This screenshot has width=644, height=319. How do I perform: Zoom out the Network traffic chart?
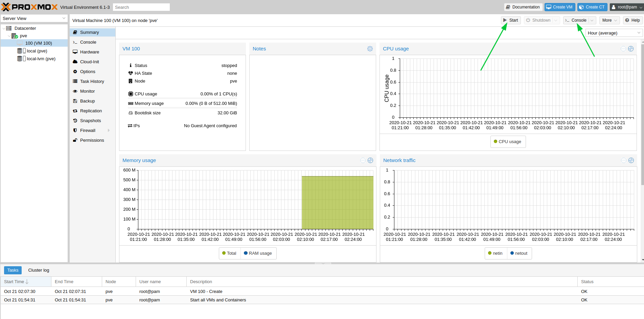(x=624, y=160)
